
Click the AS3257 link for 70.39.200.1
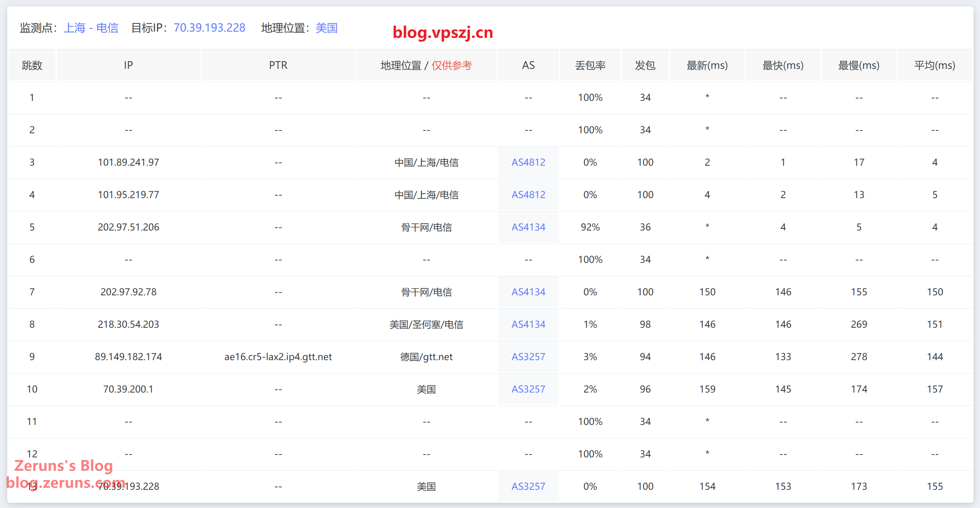[x=528, y=389]
